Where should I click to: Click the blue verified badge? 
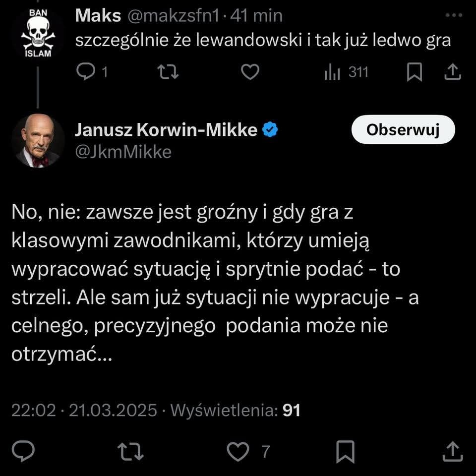tap(270, 129)
